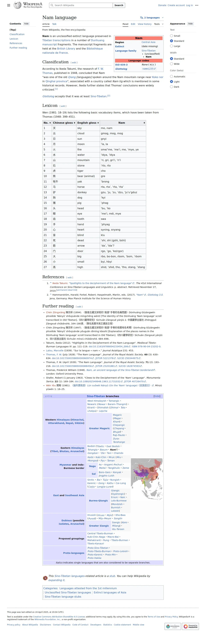Open Extinct languages of Asia category
Viewport: 206px width, 644px height.
click(110, 593)
